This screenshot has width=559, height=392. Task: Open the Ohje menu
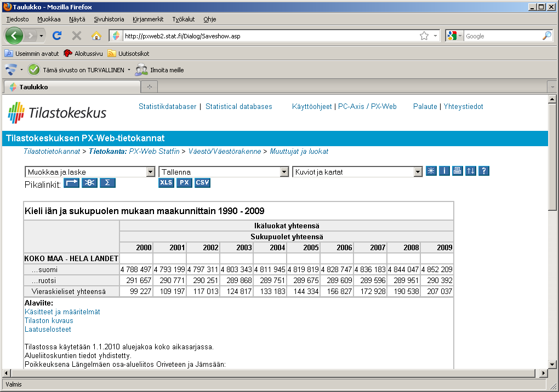(x=209, y=19)
